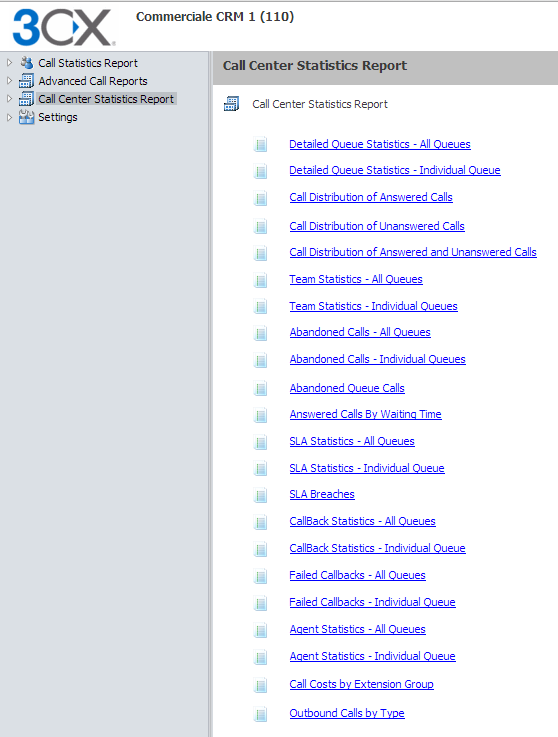Click the Advanced Call Reports building icon
558x737 pixels.
(x=26, y=81)
